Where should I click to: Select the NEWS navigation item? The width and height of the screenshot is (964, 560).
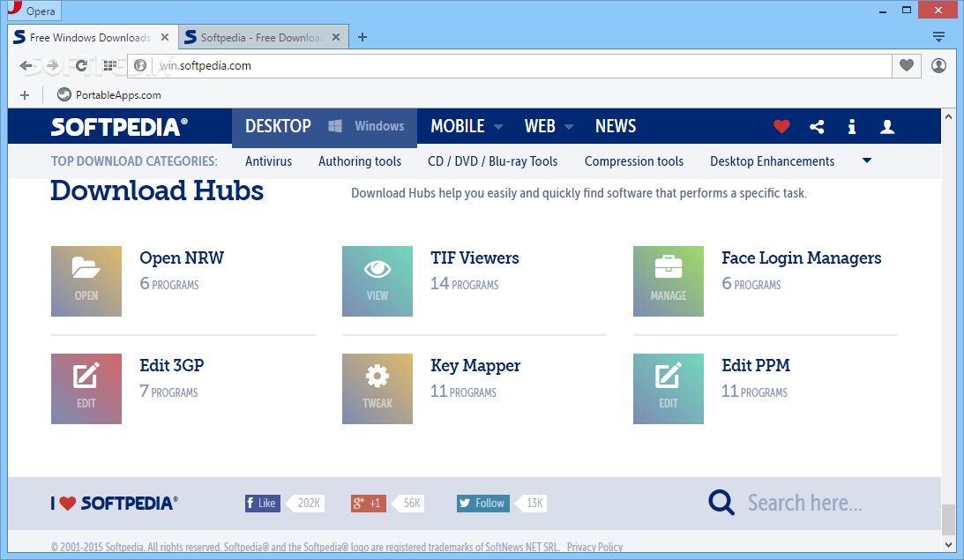(616, 126)
